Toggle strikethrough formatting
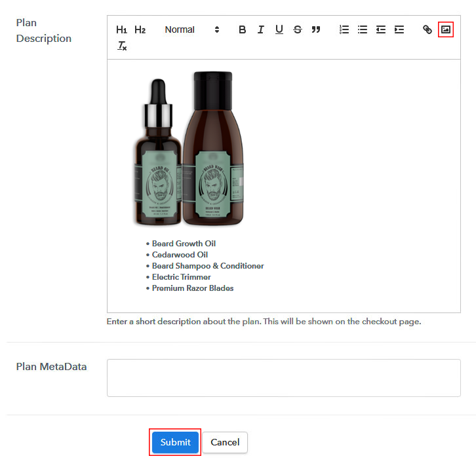Image resolution: width=476 pixels, height=469 pixels. point(297,29)
